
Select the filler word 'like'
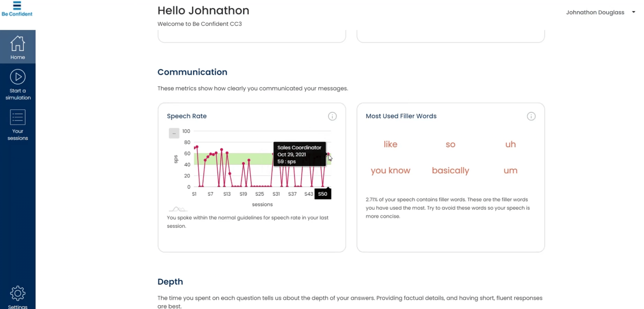[x=390, y=144]
